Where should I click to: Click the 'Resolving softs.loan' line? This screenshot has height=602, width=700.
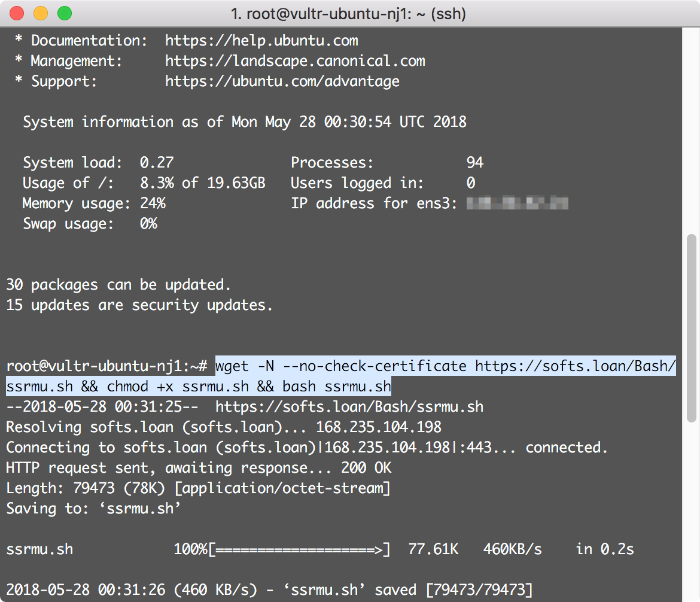click(x=224, y=427)
